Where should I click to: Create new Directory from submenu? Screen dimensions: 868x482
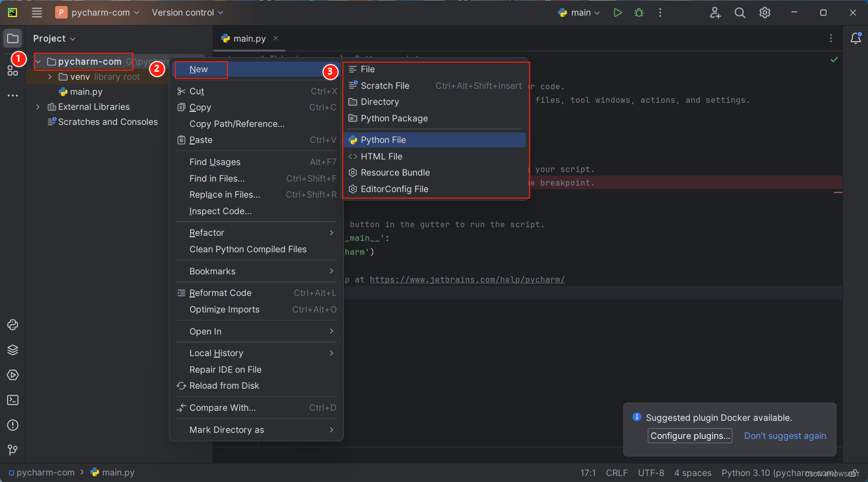click(x=435, y=102)
